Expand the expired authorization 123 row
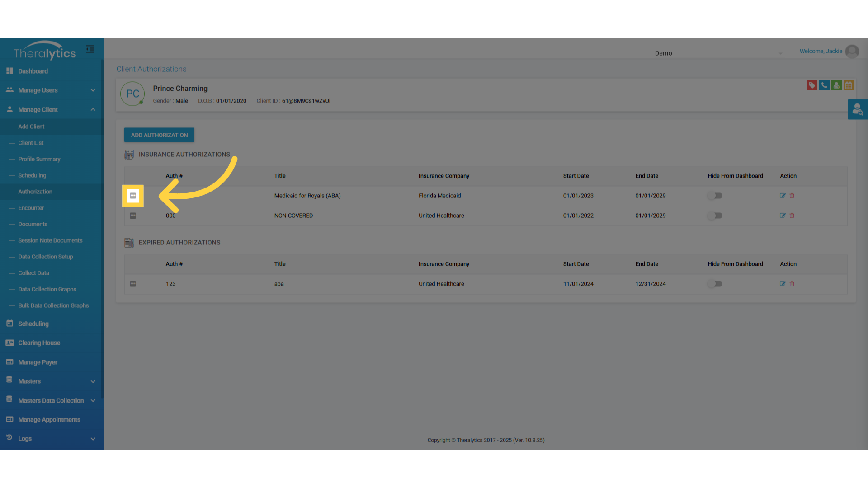The width and height of the screenshot is (868, 488). click(133, 284)
